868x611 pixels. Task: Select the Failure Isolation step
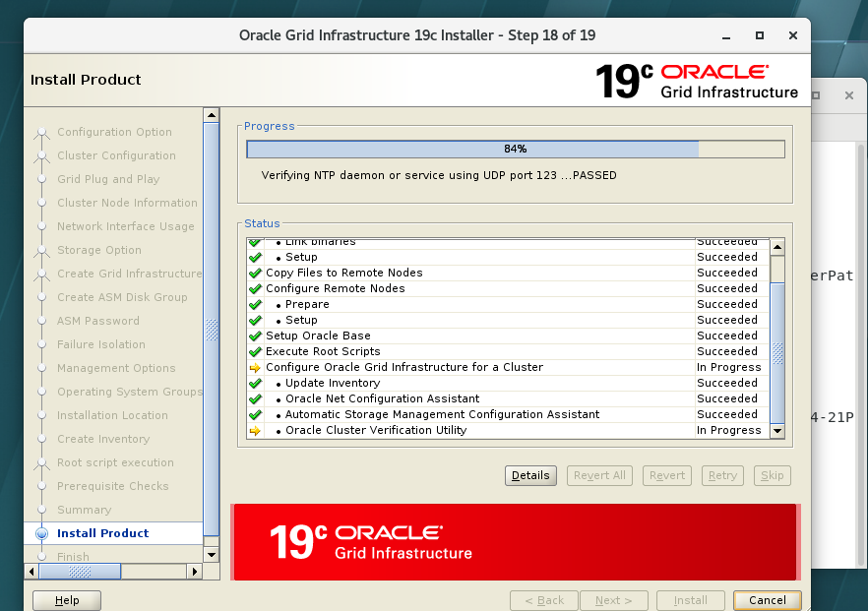101,344
